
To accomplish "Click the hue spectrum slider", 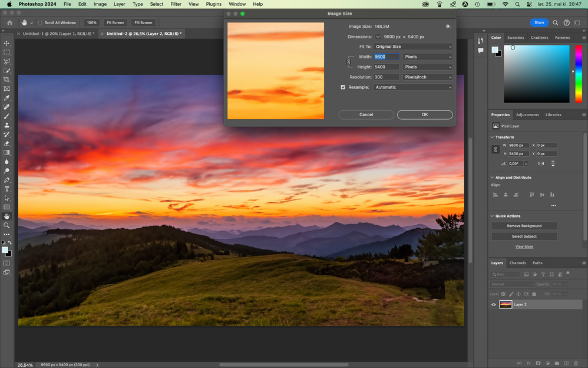I will coord(579,74).
